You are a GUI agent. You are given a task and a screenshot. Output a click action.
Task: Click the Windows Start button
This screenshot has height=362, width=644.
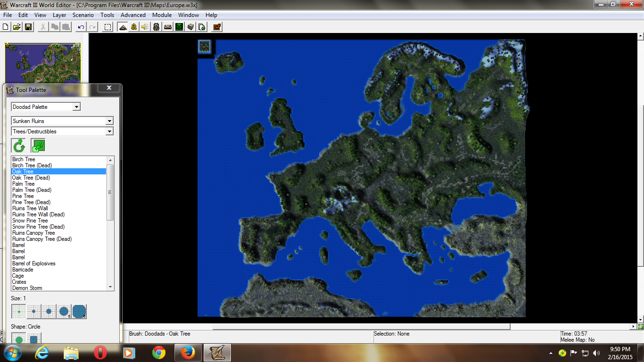click(x=13, y=353)
